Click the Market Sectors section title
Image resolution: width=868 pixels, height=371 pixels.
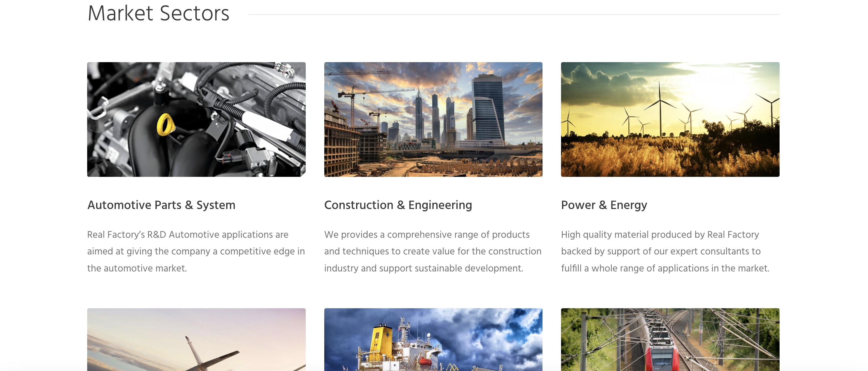pyautogui.click(x=158, y=14)
